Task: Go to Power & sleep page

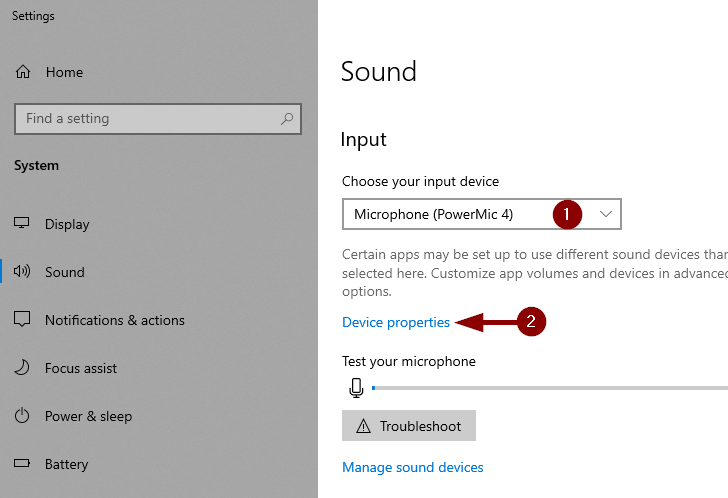Action: 88,416
